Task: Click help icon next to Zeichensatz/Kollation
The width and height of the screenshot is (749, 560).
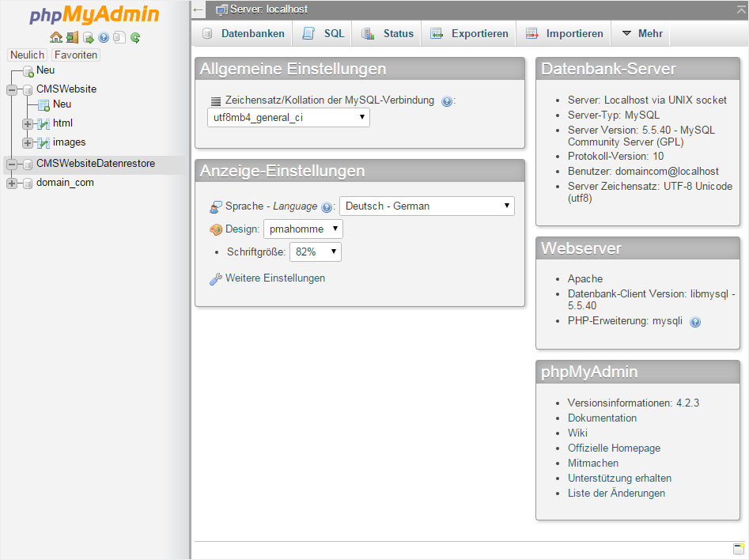Action: [447, 101]
